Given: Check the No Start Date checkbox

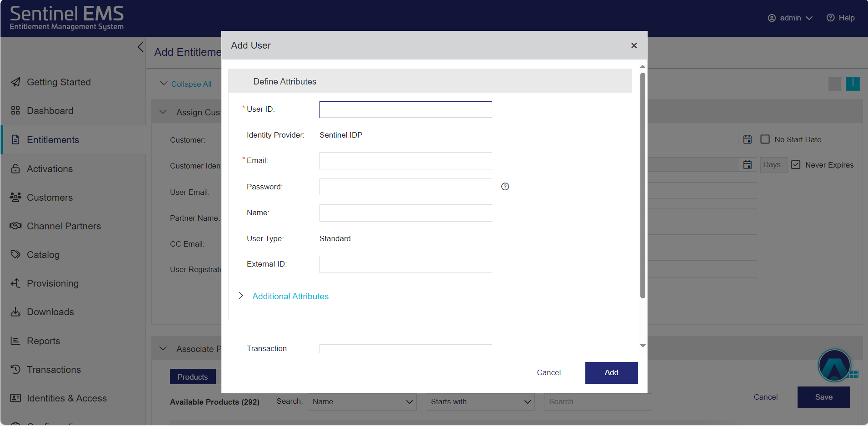Looking at the screenshot, I should point(765,139).
